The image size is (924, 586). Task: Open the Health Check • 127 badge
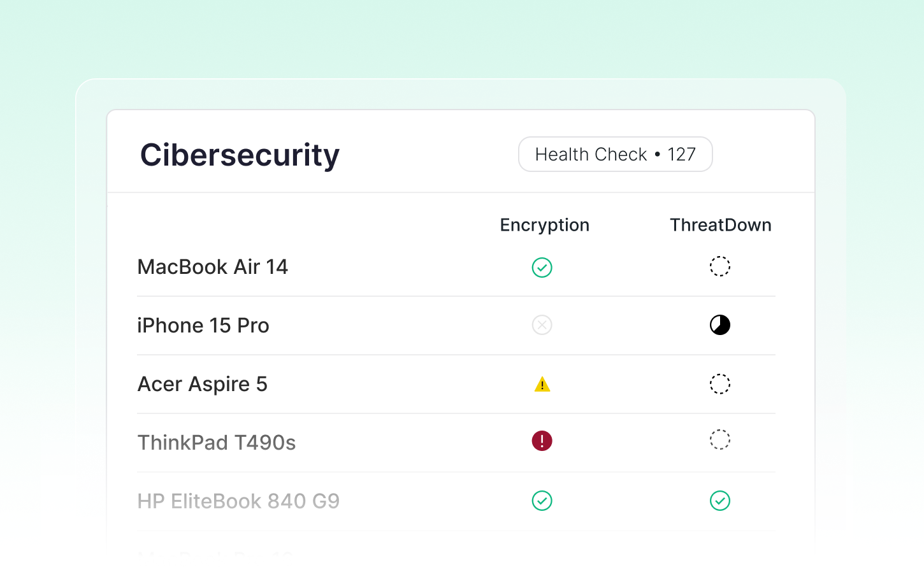(615, 154)
